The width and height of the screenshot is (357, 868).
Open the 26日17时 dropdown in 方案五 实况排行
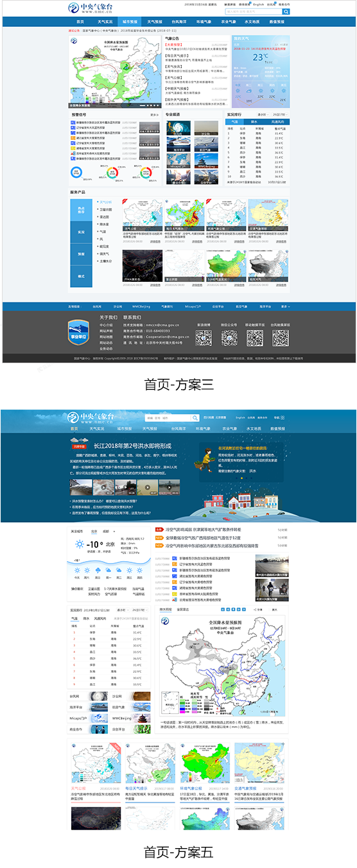pos(141,609)
